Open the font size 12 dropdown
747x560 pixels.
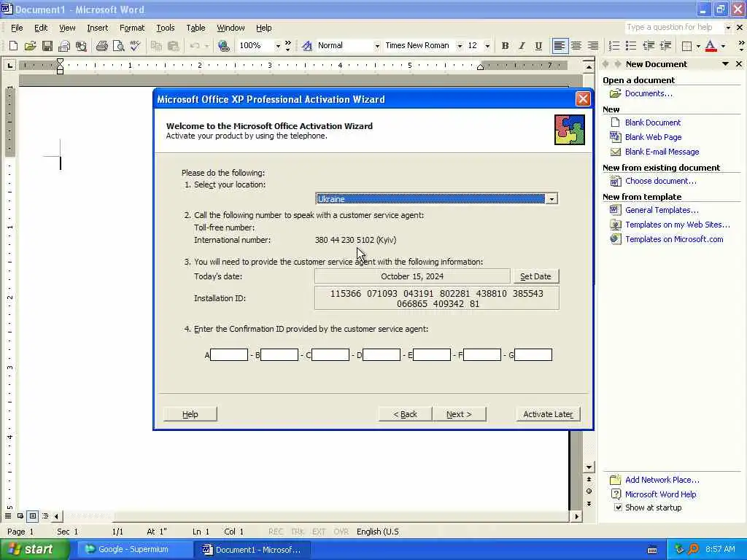[x=487, y=46]
